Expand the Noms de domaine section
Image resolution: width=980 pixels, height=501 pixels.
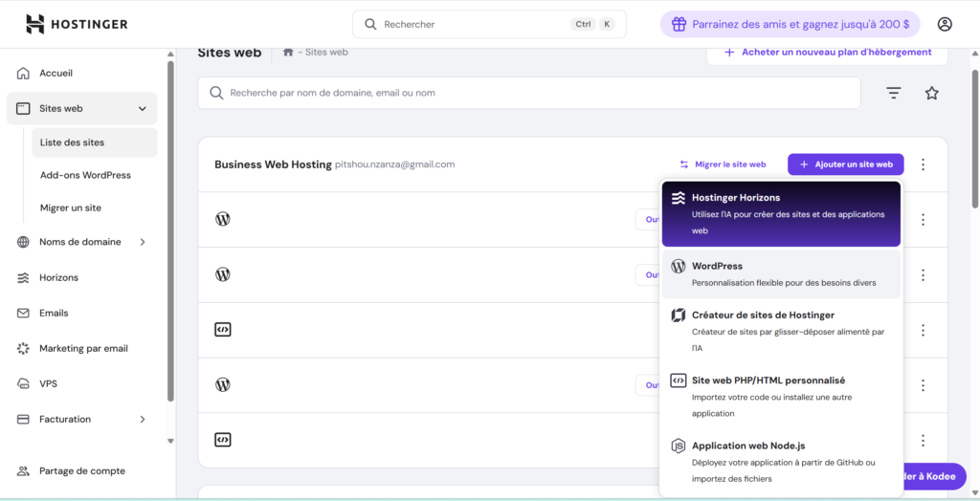[143, 242]
